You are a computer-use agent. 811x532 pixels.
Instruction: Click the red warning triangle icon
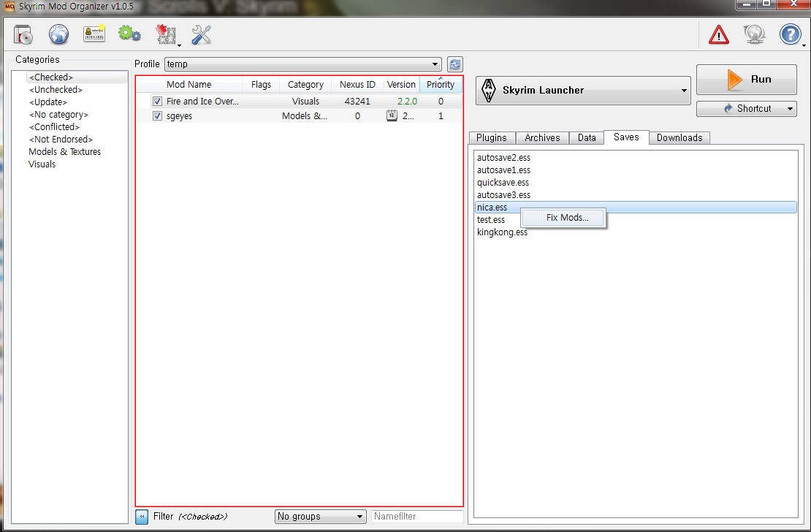[x=718, y=35]
